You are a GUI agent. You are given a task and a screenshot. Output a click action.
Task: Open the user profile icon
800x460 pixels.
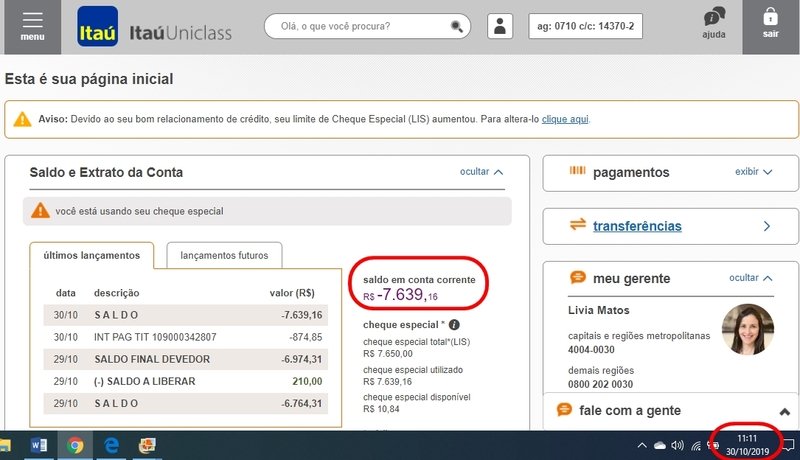point(501,26)
